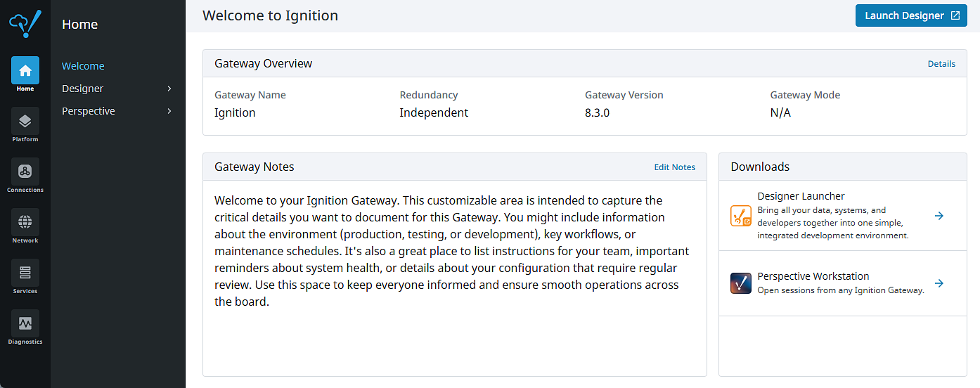Click the arrow next to Perspective Workstation
Image resolution: width=980 pixels, height=388 pixels.
tap(939, 283)
